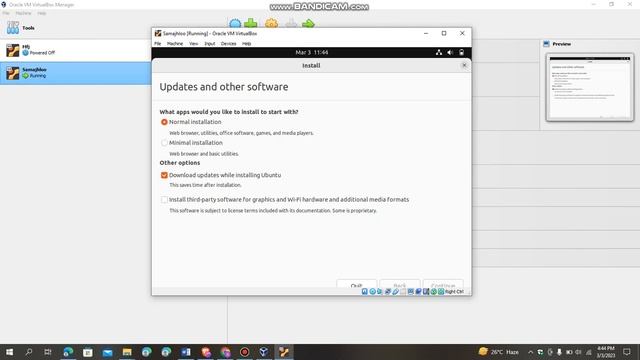The image size is (640, 360).
Task: Open taskbar clock and date
Action: coord(606,352)
